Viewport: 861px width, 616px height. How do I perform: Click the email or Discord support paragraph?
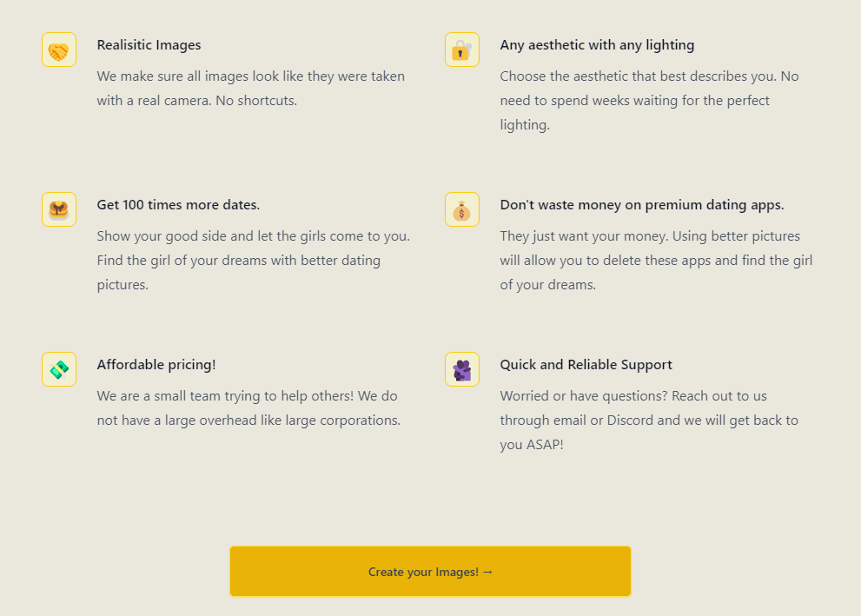(x=649, y=420)
